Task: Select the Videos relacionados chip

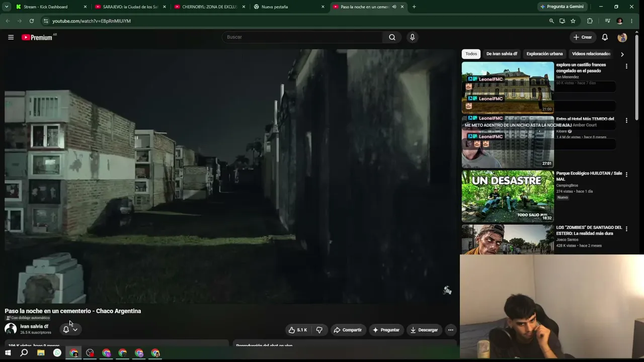Action: 591,54
